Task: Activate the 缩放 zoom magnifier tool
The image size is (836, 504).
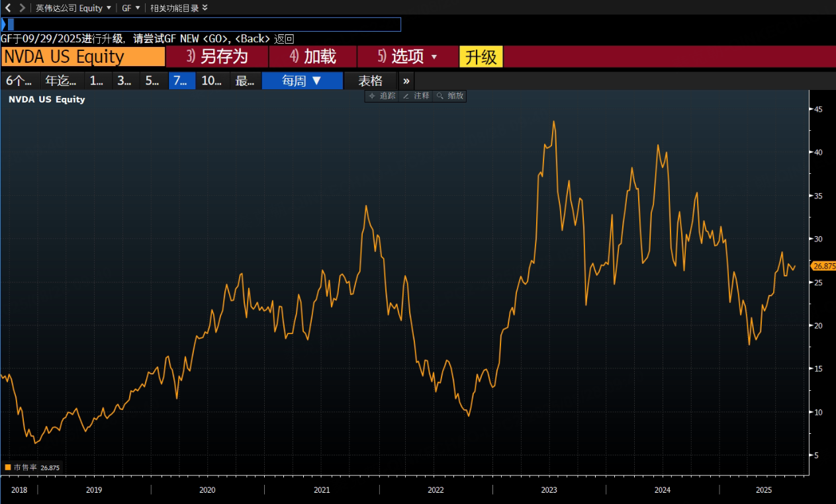Action: click(x=449, y=96)
